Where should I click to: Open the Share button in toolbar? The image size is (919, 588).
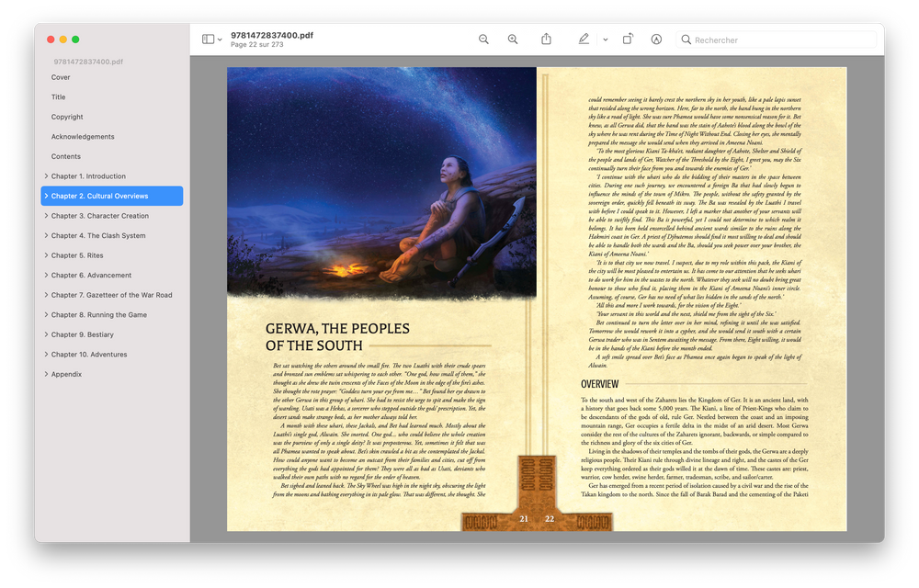pyautogui.click(x=546, y=40)
